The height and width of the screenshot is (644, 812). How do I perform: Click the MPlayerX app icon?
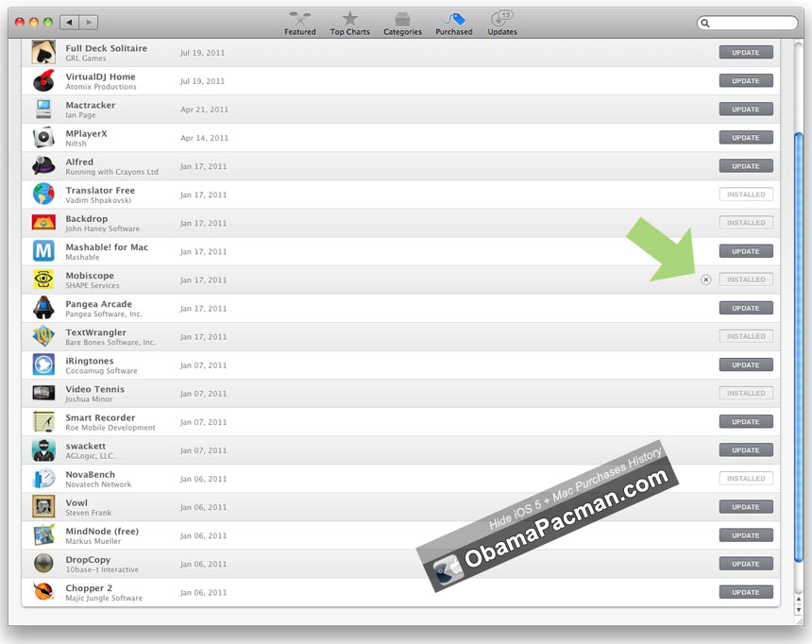pyautogui.click(x=43, y=138)
